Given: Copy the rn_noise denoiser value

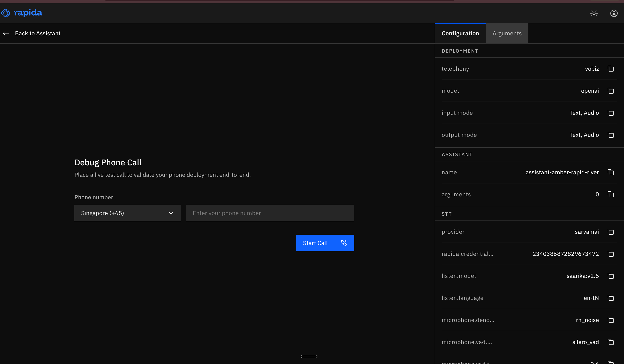Looking at the screenshot, I should [x=611, y=320].
